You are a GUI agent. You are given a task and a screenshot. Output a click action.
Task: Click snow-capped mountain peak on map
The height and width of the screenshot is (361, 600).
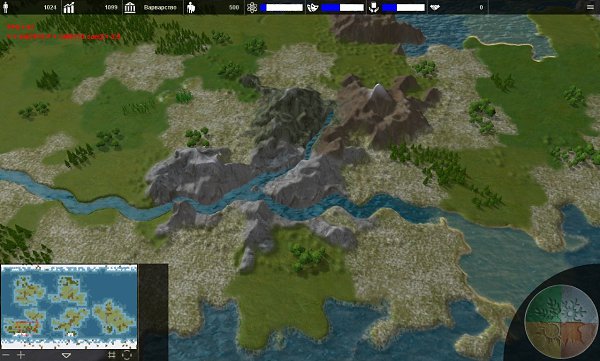378,91
